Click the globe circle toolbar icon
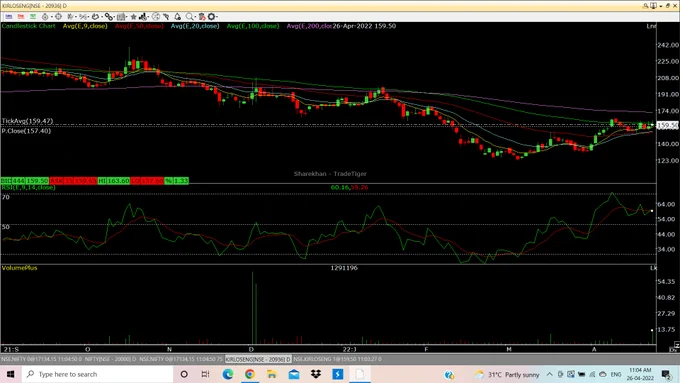Screen dimensions: 680x383 [x=156, y=16]
